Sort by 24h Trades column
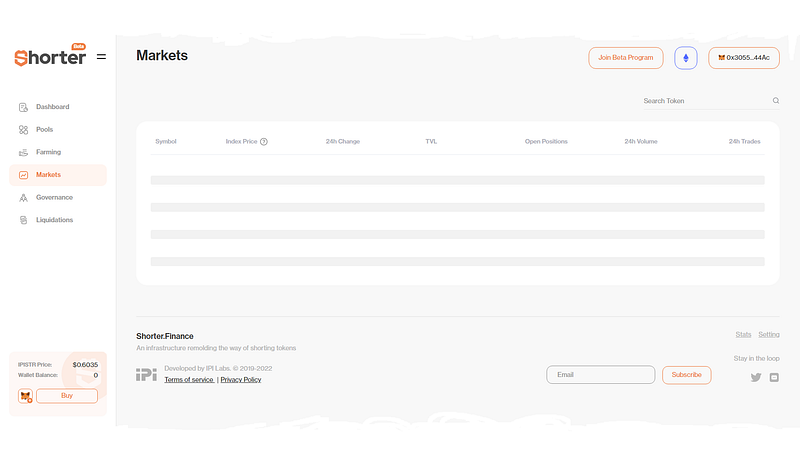Viewport: 800px width, 449px height. [x=744, y=141]
